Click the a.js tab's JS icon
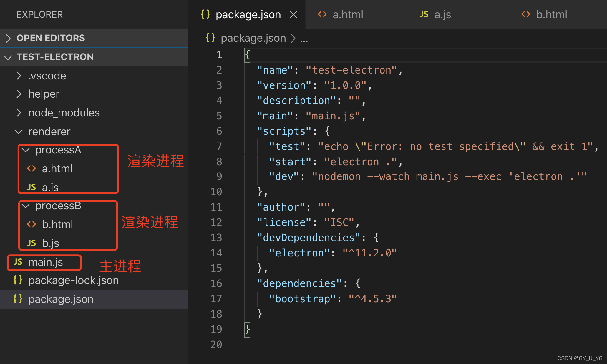The width and height of the screenshot is (607, 364). click(424, 14)
